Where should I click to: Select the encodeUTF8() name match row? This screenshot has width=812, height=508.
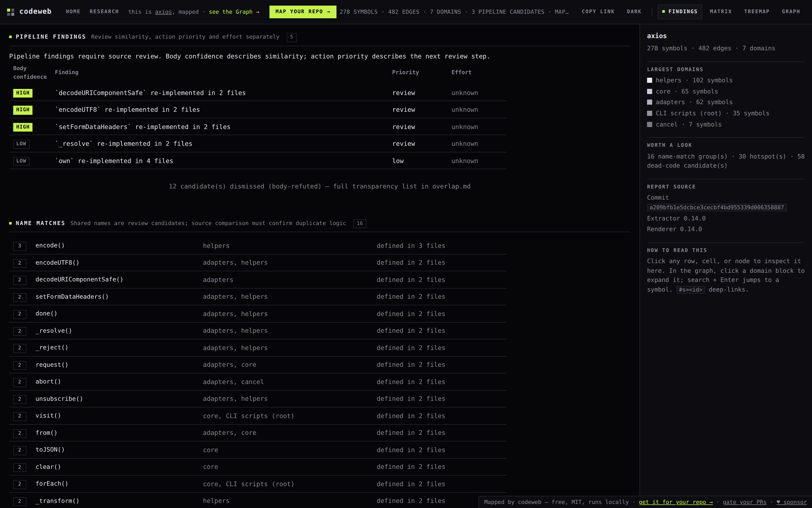pos(258,263)
